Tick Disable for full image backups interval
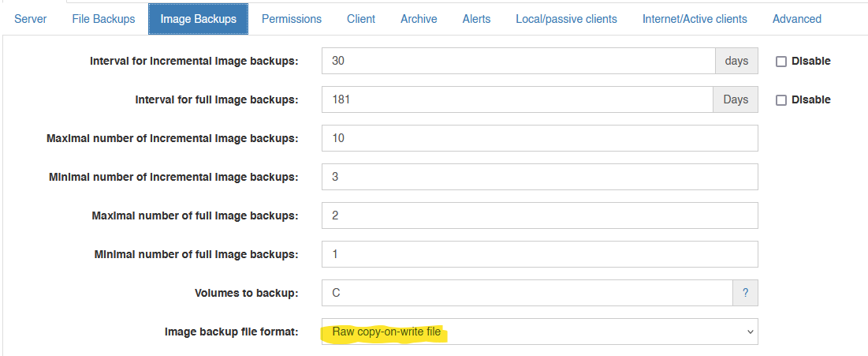This screenshot has width=868, height=356. (x=781, y=100)
